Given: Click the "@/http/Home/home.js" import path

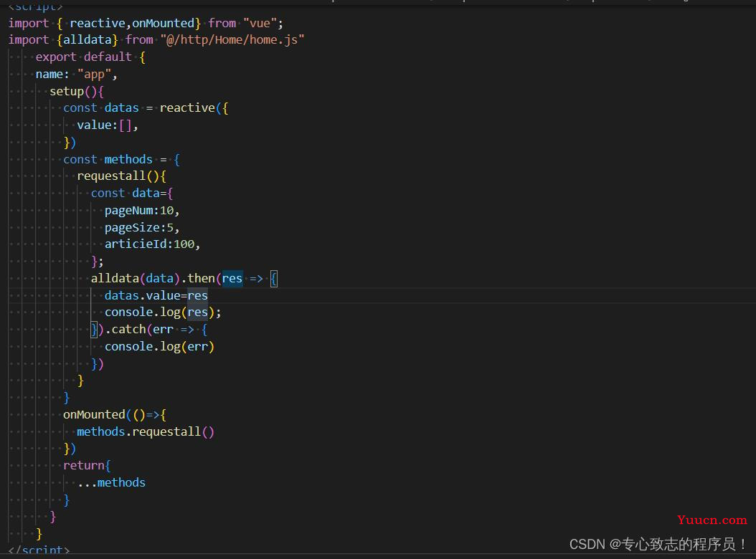Looking at the screenshot, I should (x=232, y=40).
